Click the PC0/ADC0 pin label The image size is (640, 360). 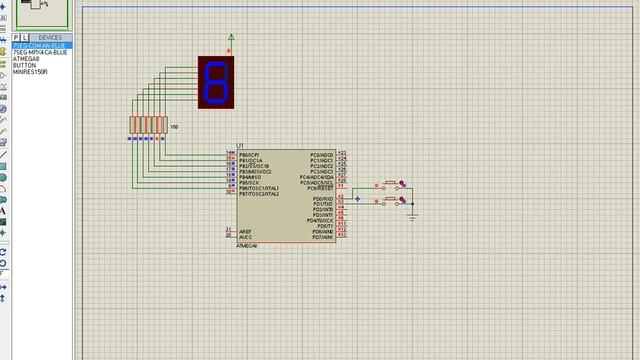tap(322, 155)
